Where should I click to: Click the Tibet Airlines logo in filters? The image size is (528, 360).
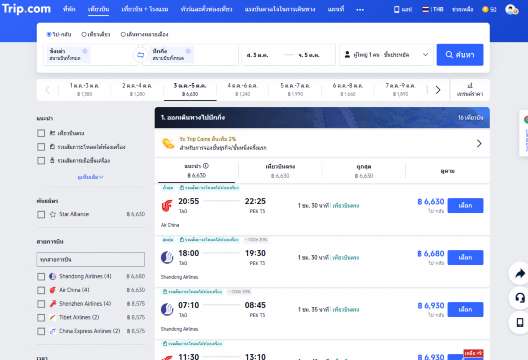pos(53,317)
